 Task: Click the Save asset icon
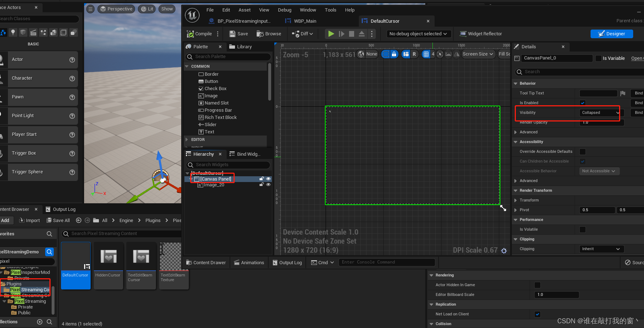pos(233,34)
